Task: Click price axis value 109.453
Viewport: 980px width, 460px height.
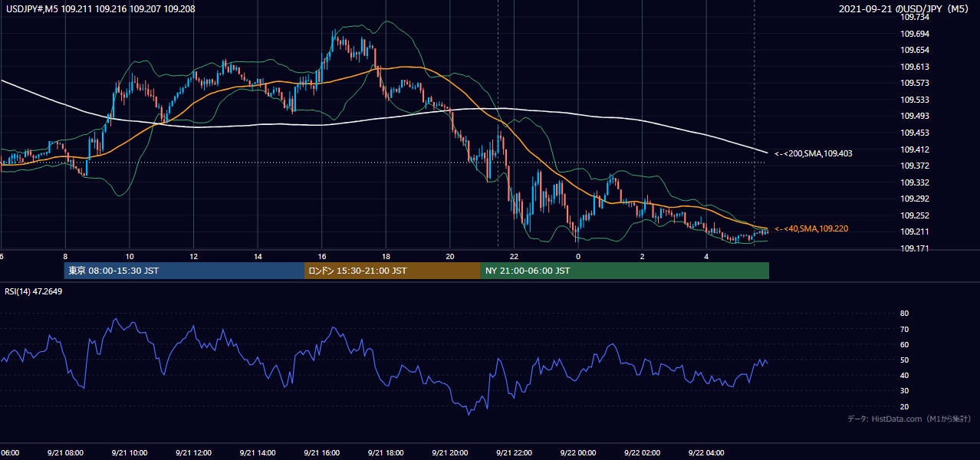Action: click(914, 133)
